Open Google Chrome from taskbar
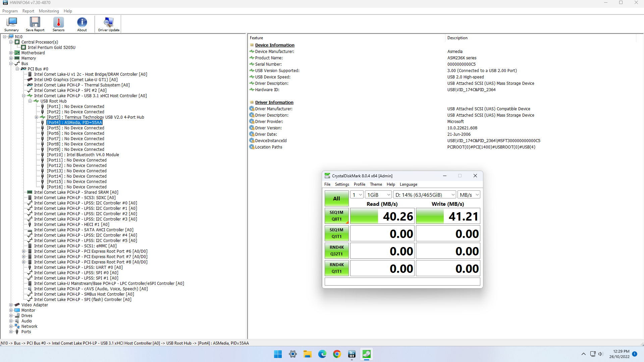This screenshot has height=362, width=644. (337, 354)
